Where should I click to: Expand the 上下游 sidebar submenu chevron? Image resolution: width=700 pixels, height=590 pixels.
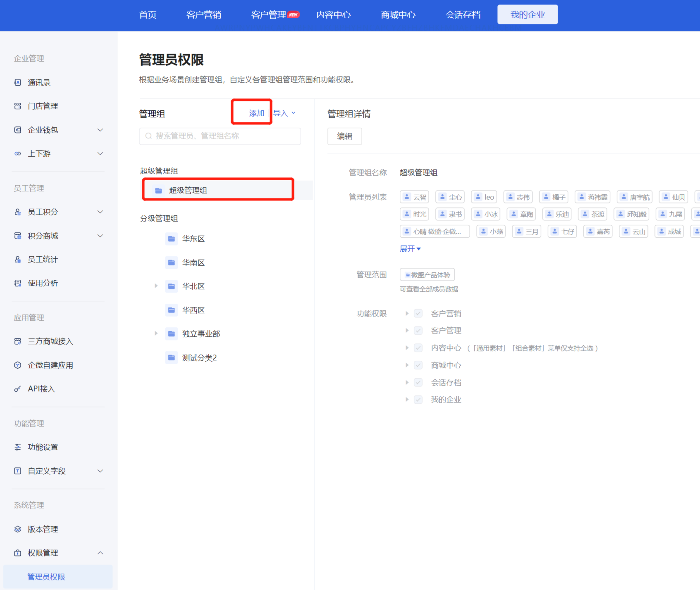(x=100, y=154)
